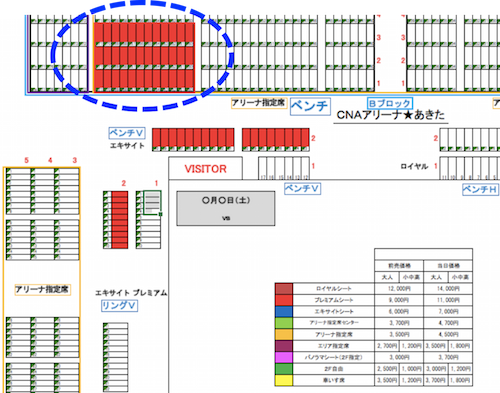Screen dimensions: 500x393
Task: Click the 12,000円 price cell
Action: [399, 289]
